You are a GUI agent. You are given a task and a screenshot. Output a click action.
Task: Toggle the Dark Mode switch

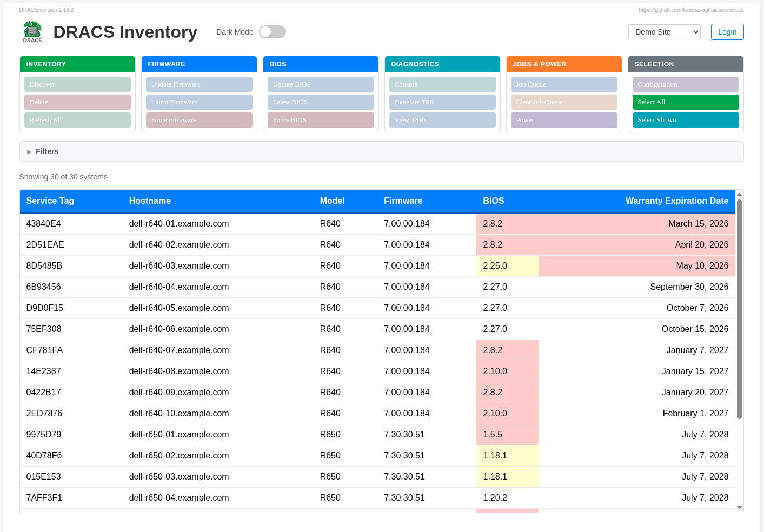[272, 32]
